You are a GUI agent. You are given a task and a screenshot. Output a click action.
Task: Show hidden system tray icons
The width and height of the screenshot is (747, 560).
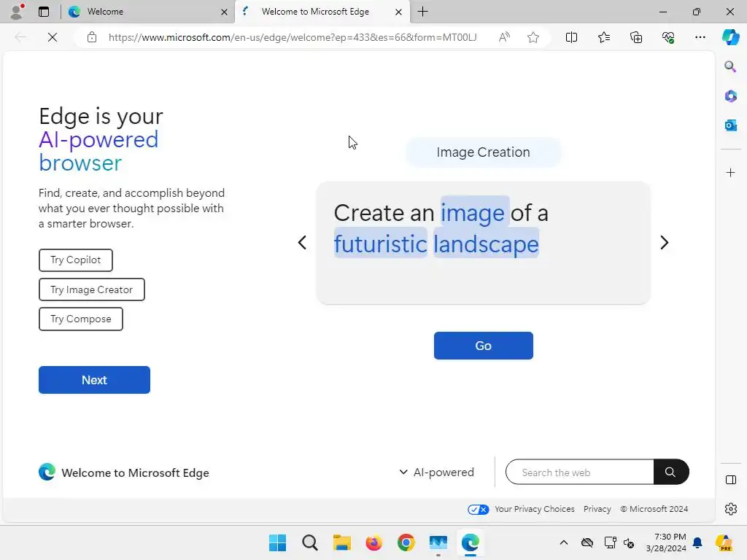pos(564,542)
